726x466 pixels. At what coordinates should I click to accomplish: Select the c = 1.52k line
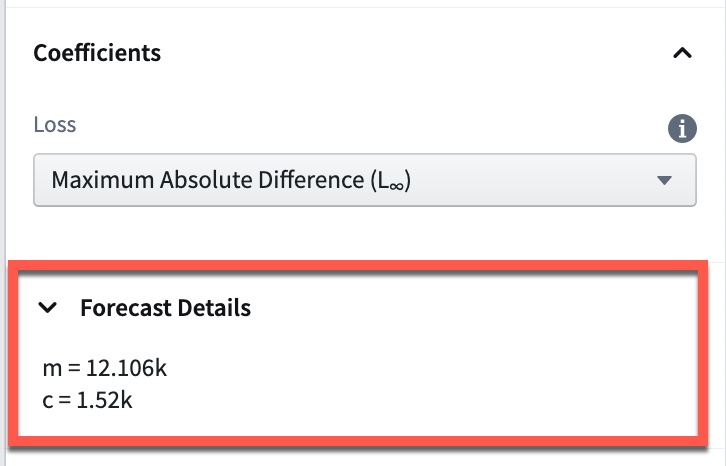(88, 400)
